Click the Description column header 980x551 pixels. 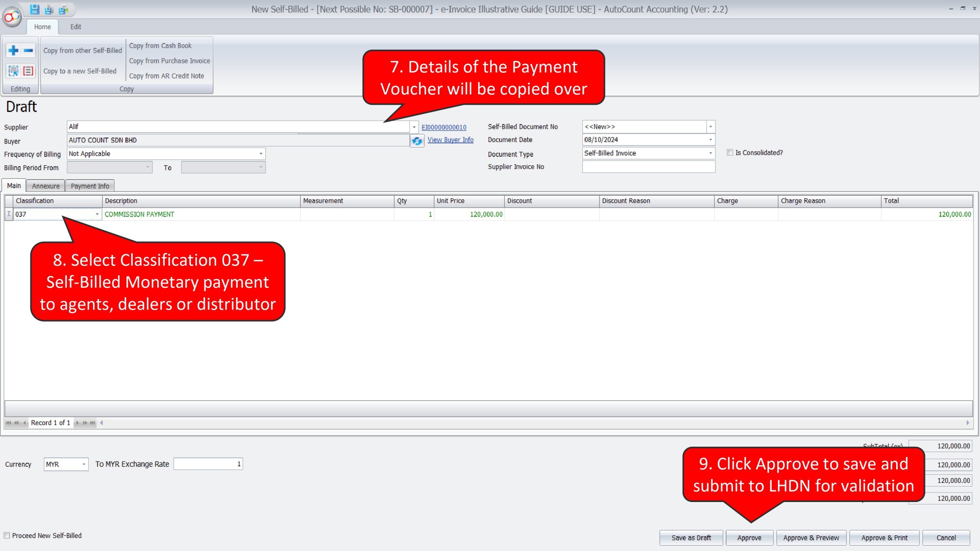(x=201, y=201)
